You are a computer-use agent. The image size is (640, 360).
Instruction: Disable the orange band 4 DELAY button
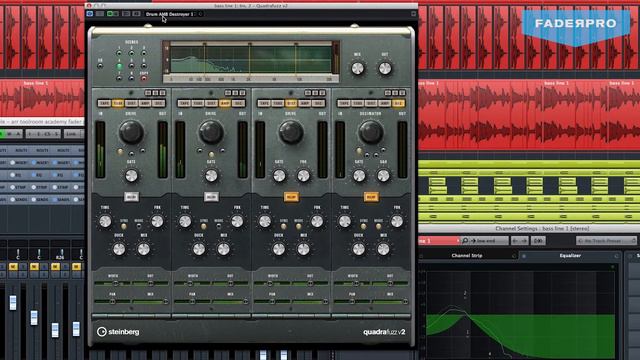point(371,197)
